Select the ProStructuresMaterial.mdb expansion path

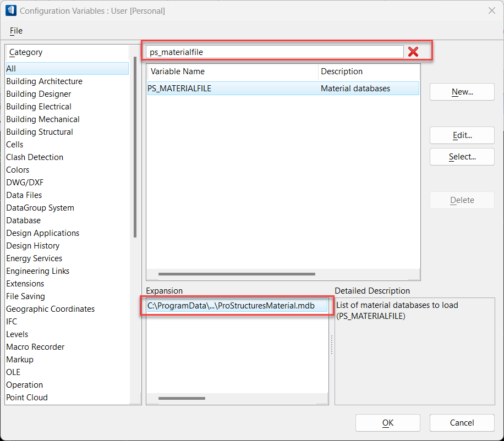237,306
